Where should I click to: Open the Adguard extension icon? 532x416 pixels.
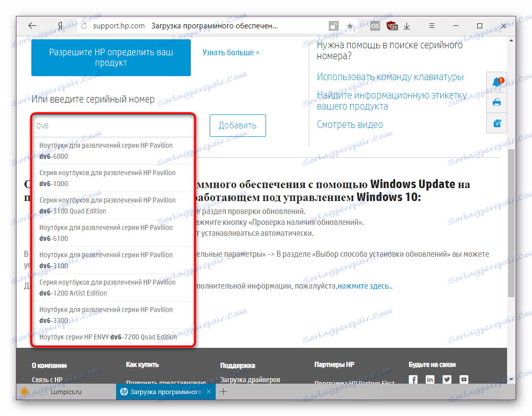tap(392, 25)
